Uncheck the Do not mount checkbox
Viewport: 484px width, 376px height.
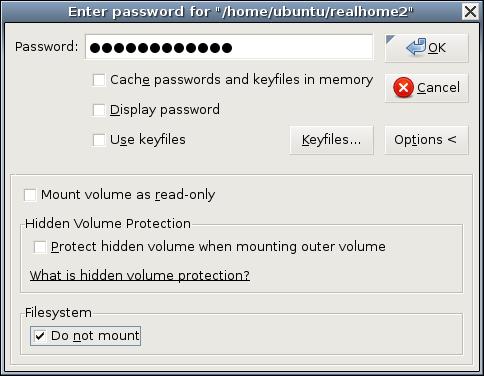[x=40, y=336]
